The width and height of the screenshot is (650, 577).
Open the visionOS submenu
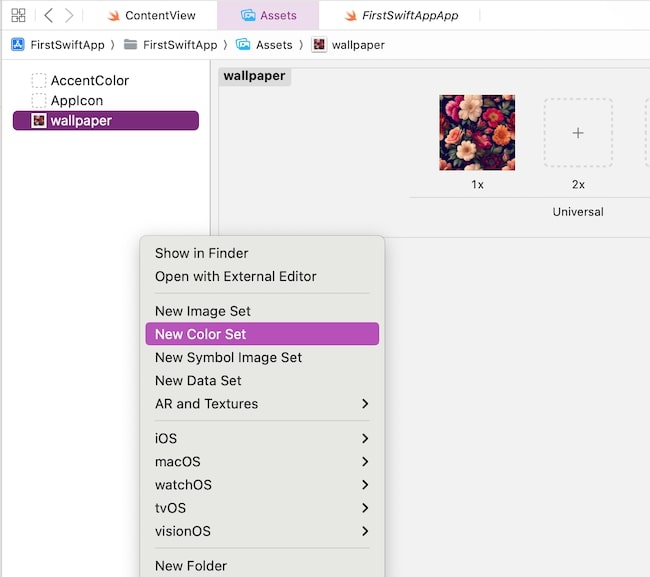261,531
